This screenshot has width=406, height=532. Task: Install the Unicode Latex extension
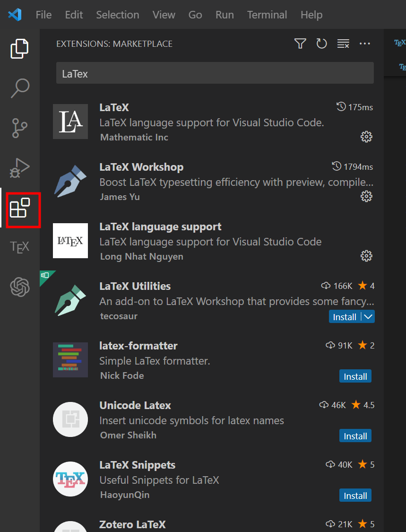tap(355, 436)
